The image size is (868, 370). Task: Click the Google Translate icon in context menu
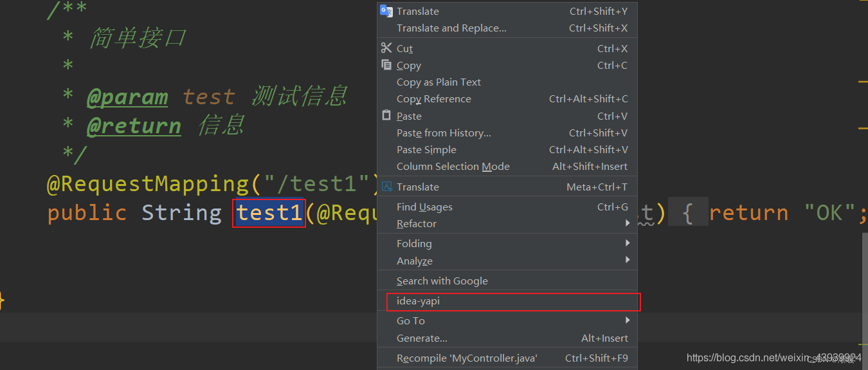[x=386, y=11]
